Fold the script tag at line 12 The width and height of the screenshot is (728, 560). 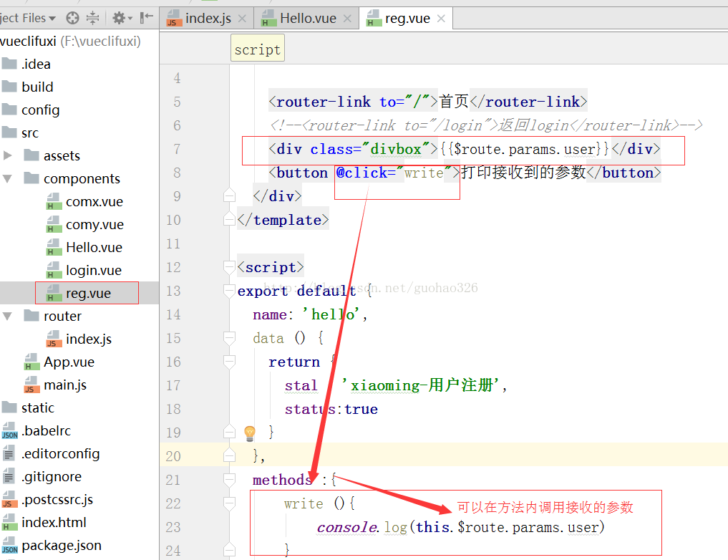[x=229, y=267]
